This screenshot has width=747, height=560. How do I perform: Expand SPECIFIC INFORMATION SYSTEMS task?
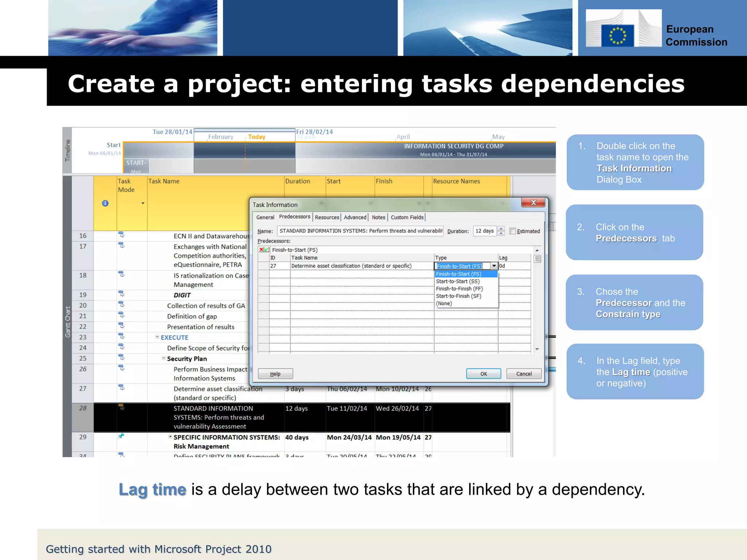click(x=170, y=437)
